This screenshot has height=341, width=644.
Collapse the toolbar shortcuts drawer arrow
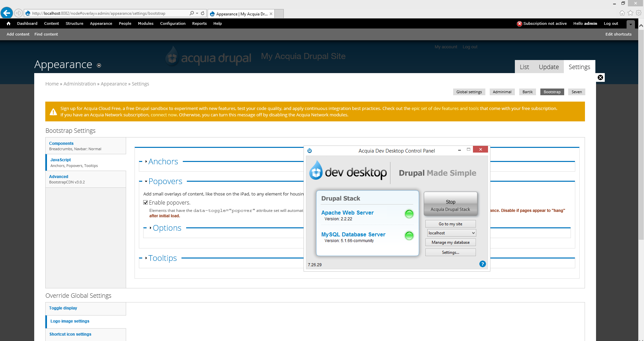point(631,24)
